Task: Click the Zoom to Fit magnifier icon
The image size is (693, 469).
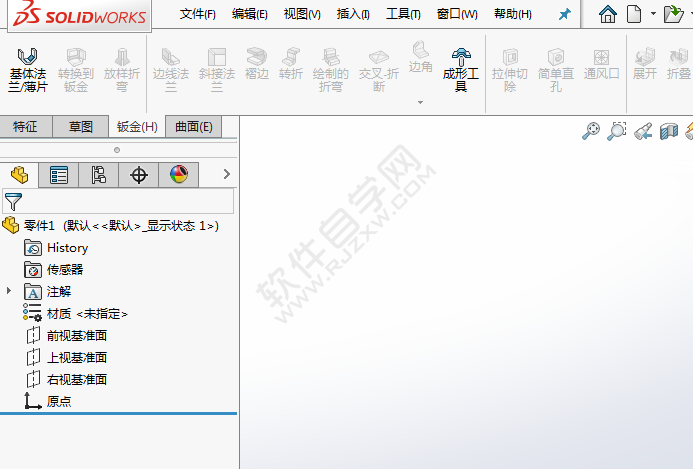Action: click(x=591, y=130)
